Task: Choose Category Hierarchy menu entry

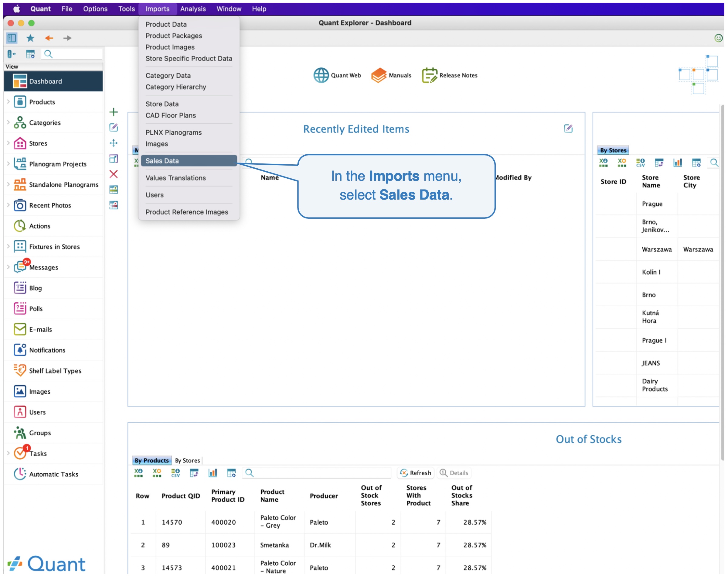Action: (x=176, y=87)
